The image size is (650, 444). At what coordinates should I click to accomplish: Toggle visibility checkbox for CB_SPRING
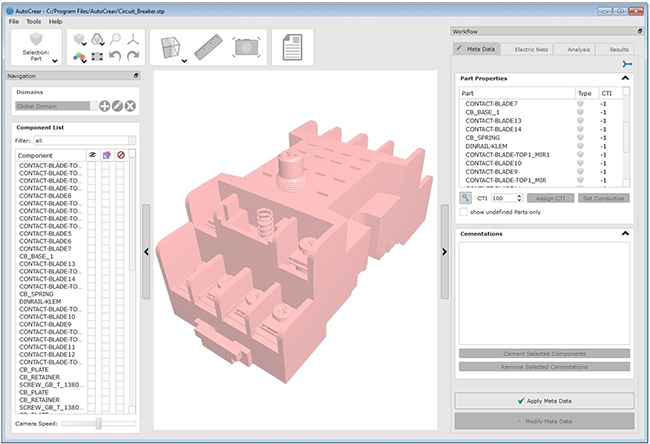coord(92,294)
